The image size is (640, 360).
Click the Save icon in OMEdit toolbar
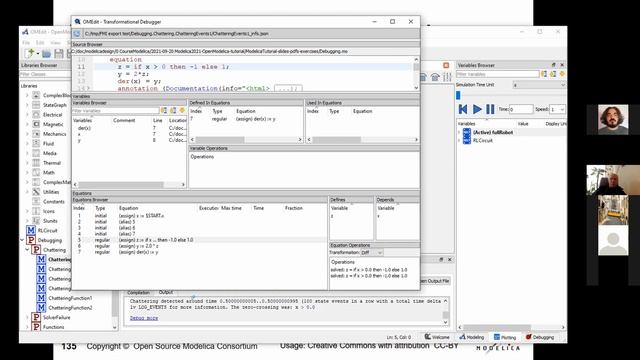(59, 53)
